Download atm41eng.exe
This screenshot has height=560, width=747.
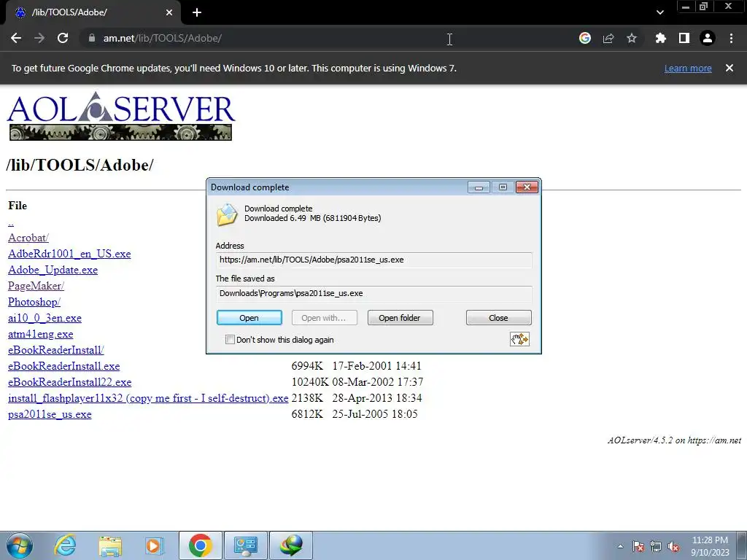pos(41,334)
